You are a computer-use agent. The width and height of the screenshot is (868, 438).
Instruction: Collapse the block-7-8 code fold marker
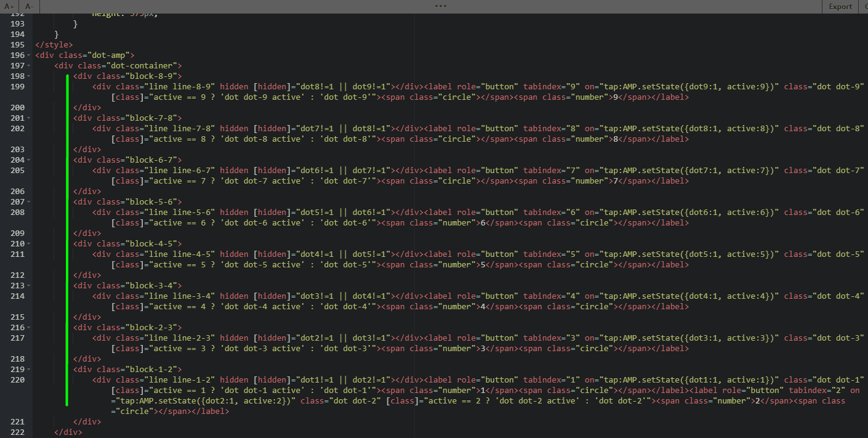tap(28, 118)
